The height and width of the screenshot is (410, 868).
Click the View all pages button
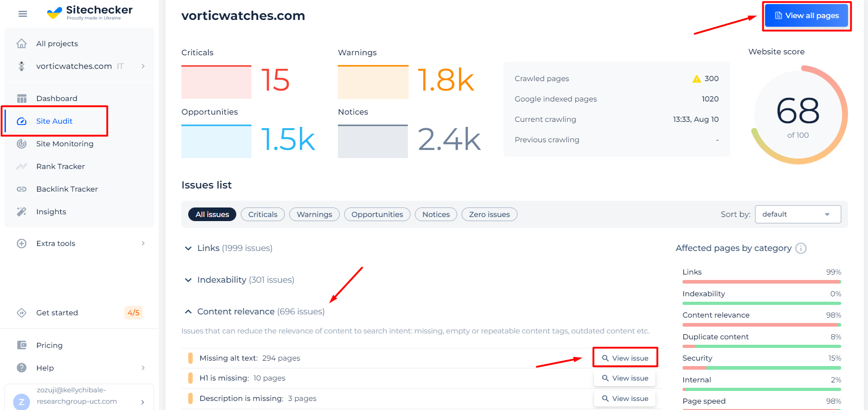[807, 16]
